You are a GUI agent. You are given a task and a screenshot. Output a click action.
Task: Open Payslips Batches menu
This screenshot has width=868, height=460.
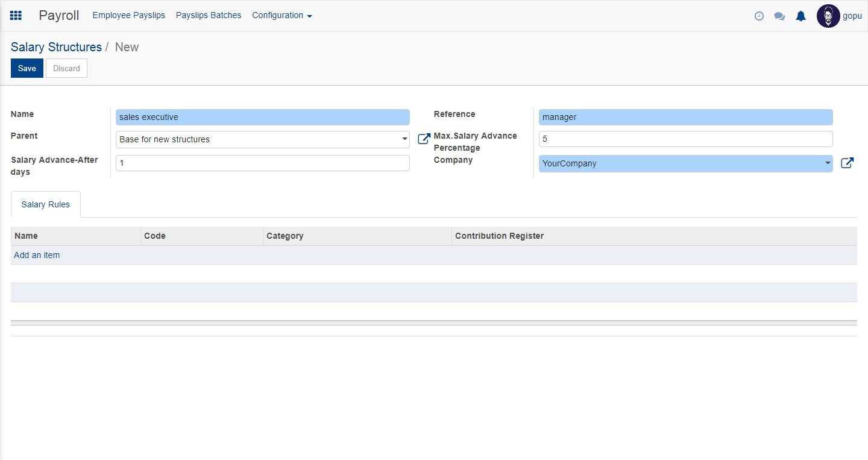coord(209,16)
